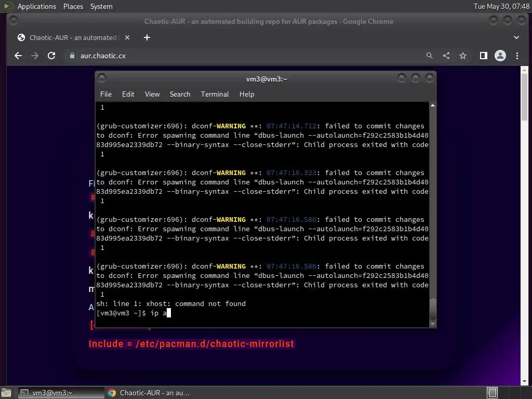Click Chrome page scrollbar down arrow
532x399 pixels.
coord(524,381)
